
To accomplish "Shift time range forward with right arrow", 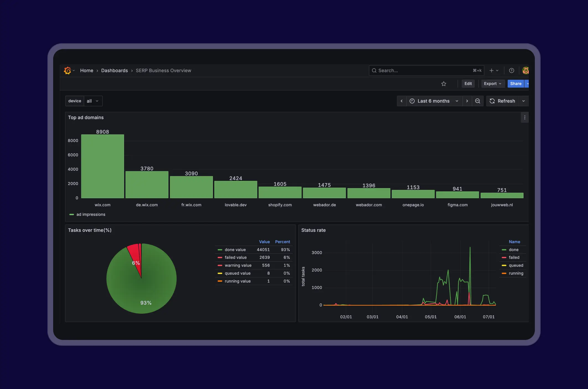I will coord(467,101).
